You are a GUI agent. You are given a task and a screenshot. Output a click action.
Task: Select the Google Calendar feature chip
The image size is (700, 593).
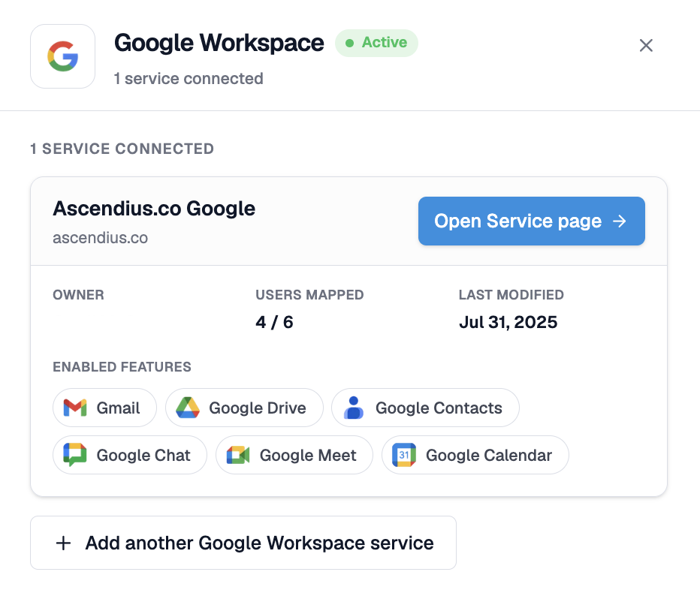(475, 455)
